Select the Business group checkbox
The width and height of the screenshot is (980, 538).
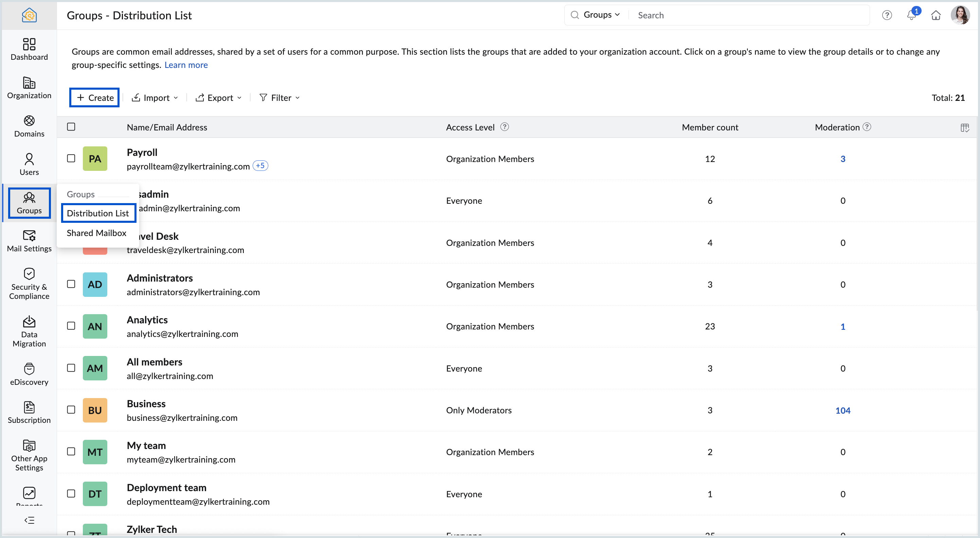click(x=71, y=410)
